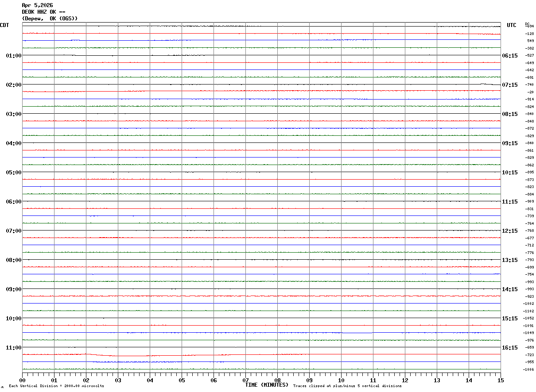Click the minute 03 axis label
Image resolution: width=536 pixels, height=392 pixels.
pos(118,380)
